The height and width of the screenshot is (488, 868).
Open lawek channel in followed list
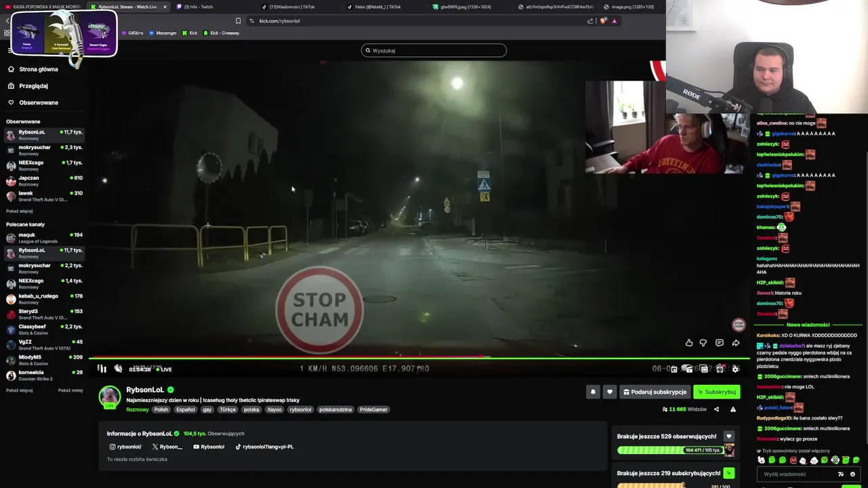pos(44,196)
